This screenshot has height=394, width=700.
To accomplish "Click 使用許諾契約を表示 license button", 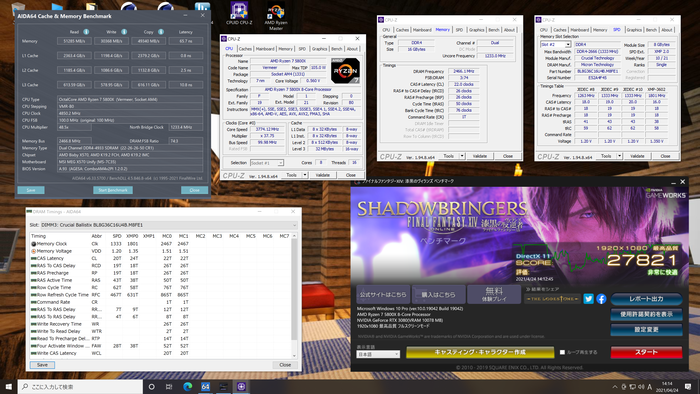I will [646, 315].
